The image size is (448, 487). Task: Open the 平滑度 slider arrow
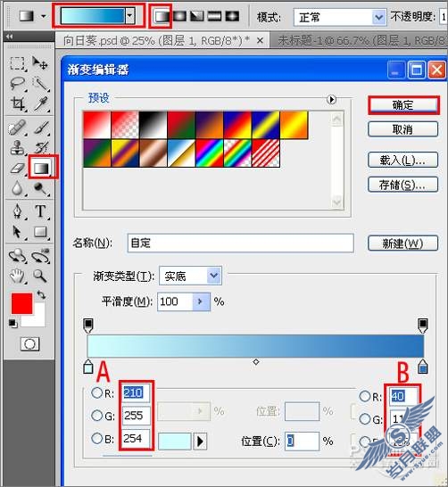[x=201, y=301]
